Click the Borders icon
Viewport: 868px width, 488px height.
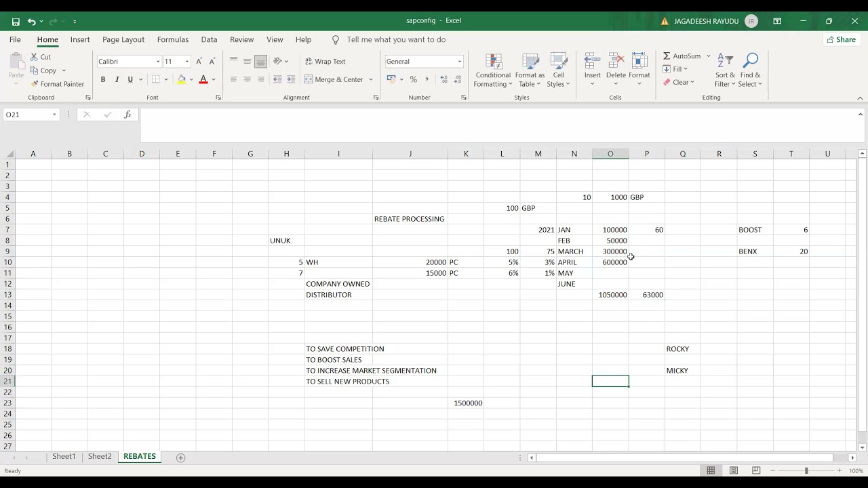pyautogui.click(x=155, y=79)
